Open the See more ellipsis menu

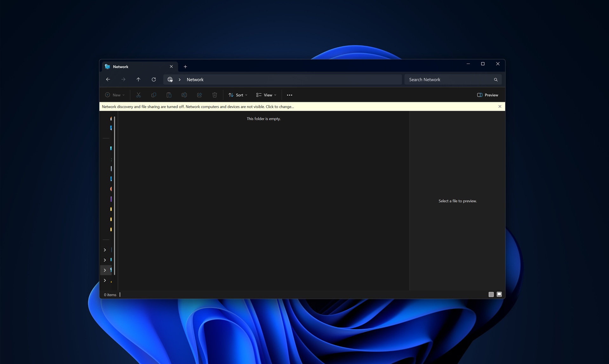pos(289,95)
